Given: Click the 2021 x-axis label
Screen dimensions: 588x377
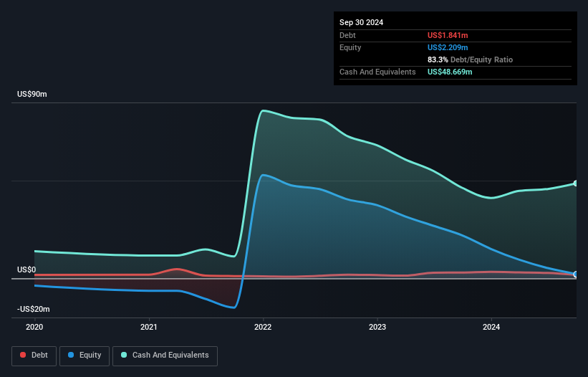Looking at the screenshot, I should coord(149,327).
